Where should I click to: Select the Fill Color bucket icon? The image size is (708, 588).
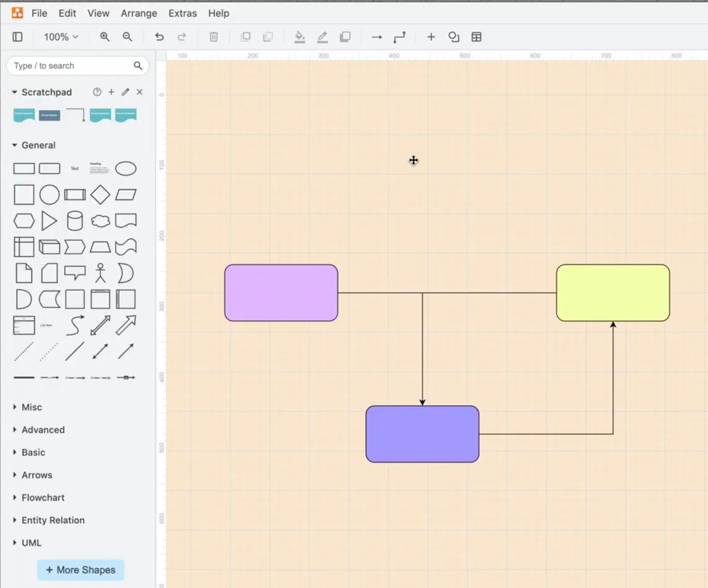(300, 37)
